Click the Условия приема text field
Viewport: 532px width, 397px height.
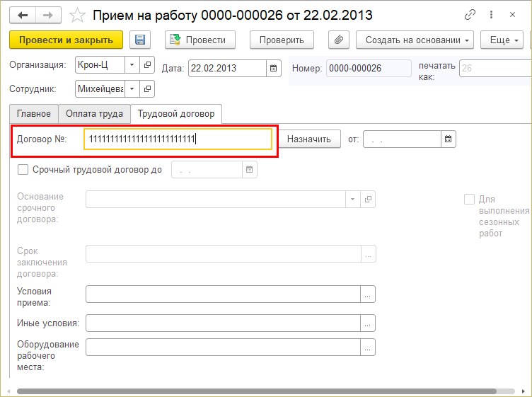tap(223, 294)
